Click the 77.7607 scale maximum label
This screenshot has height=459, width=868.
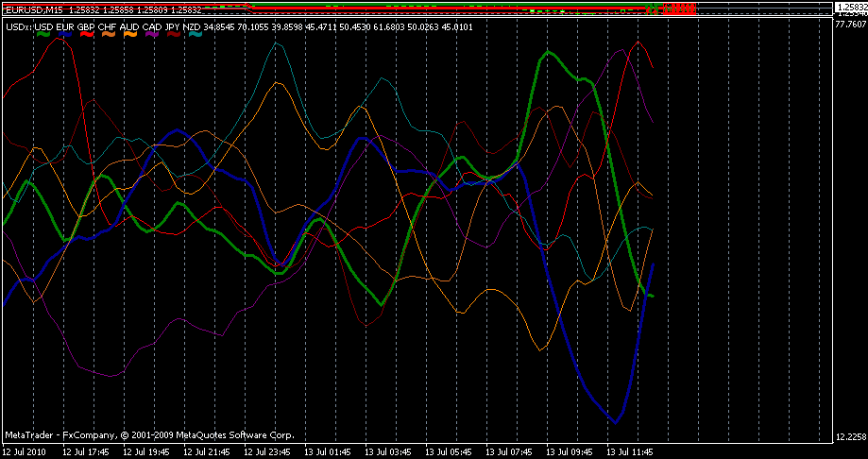[850, 25]
